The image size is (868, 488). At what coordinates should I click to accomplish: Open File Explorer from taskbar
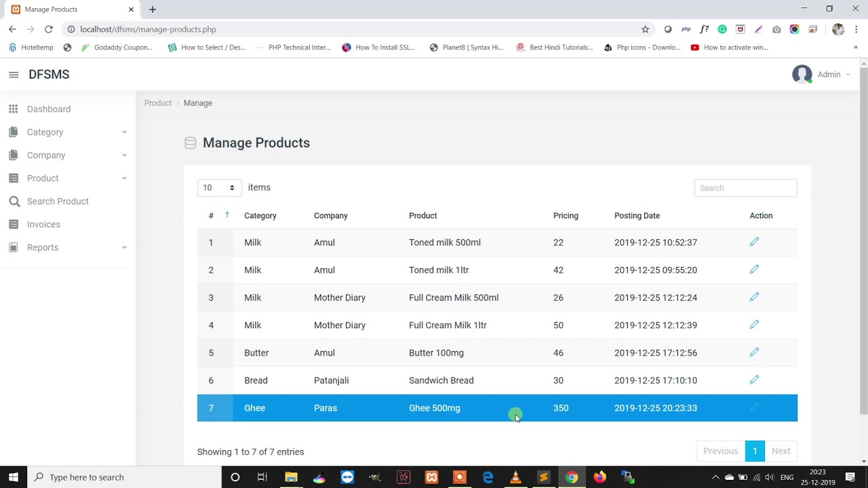[291, 477]
